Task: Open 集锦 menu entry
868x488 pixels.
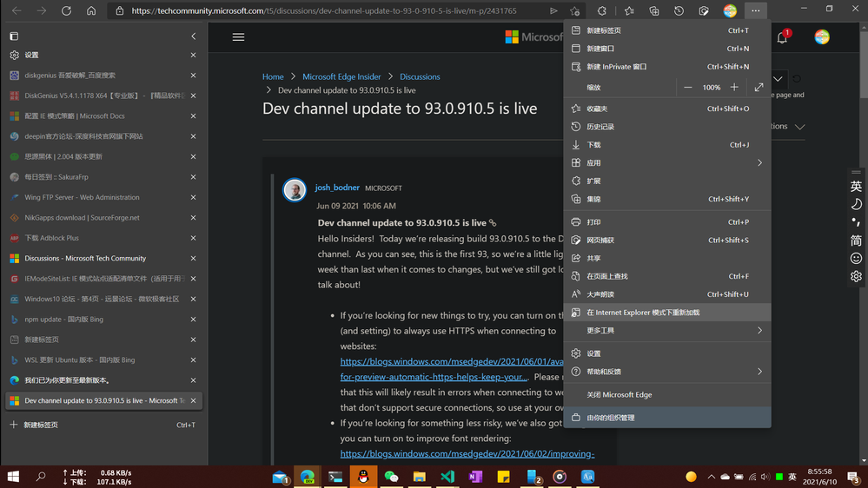Action: coord(667,199)
